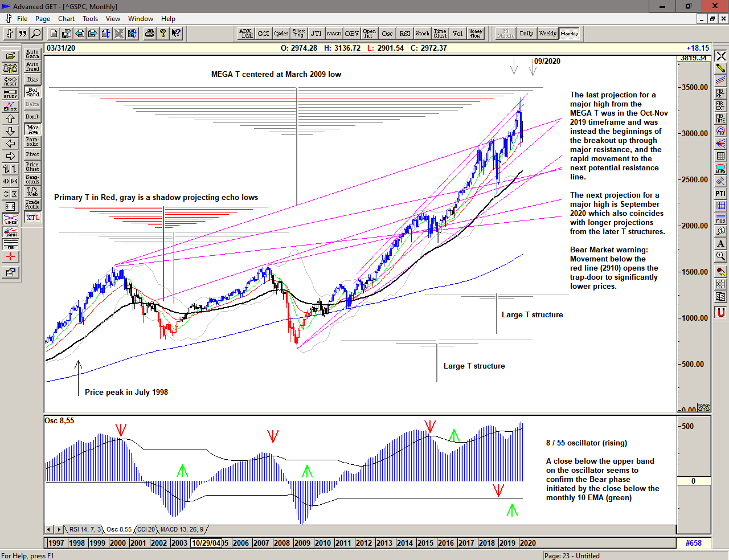Click the red crosshair cursor tool
The width and height of the screenshot is (729, 560).
pos(10,257)
